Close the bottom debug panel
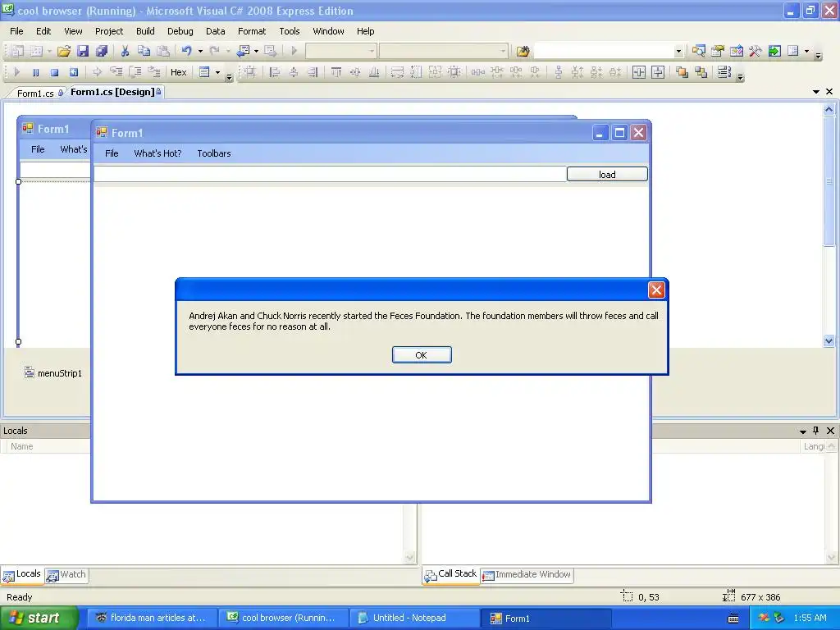Screen dimensions: 840x630 (830, 431)
